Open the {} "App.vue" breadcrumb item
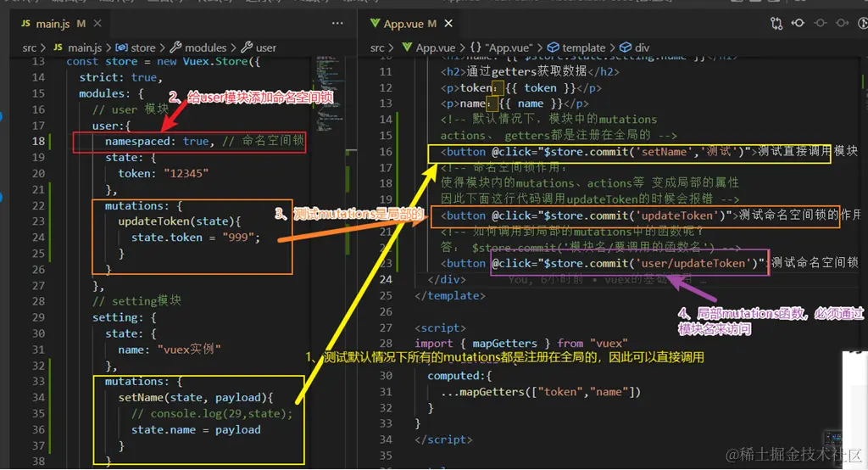 point(500,48)
